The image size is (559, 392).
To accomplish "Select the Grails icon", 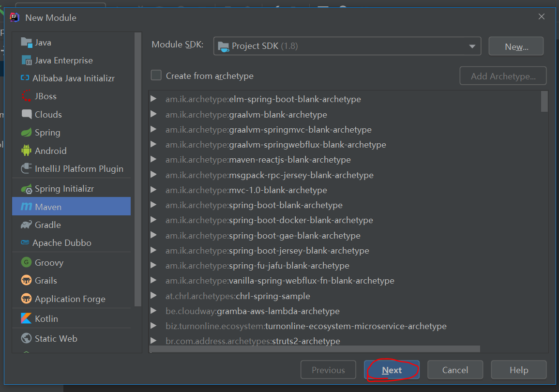I will pos(27,281).
